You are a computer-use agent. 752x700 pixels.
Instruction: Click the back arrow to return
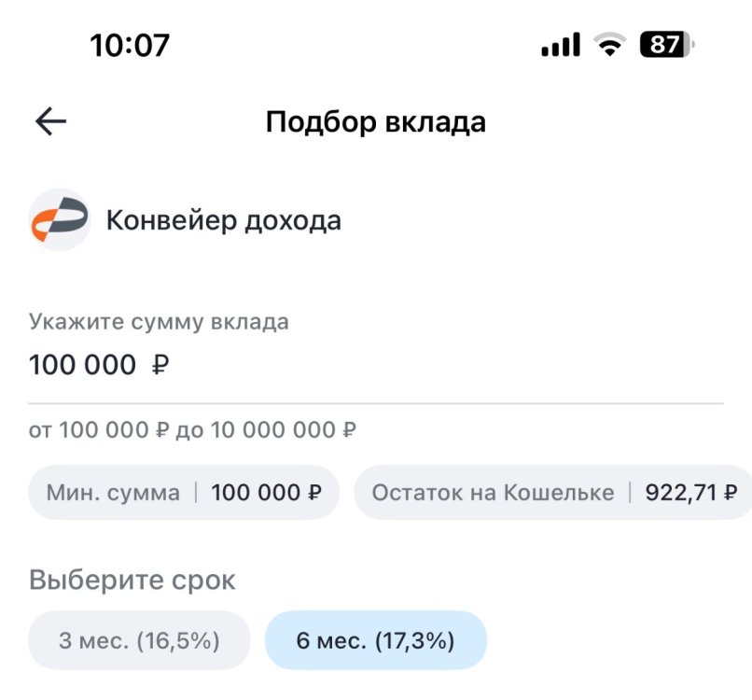51,119
